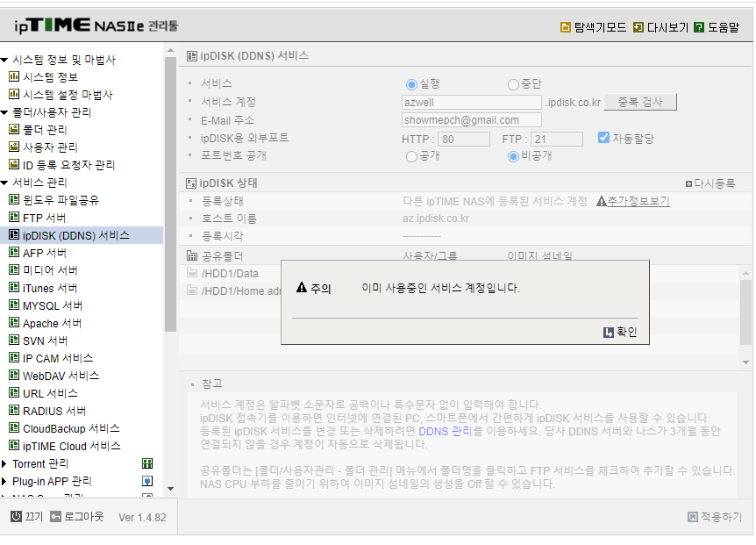Click the az.ipdisk.co.kr host name text

436,219
